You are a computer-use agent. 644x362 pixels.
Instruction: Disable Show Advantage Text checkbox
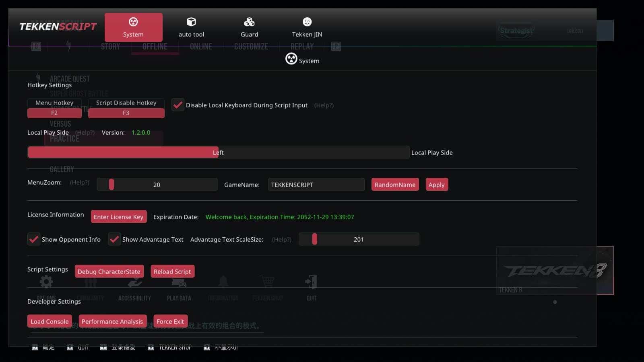[x=114, y=239]
